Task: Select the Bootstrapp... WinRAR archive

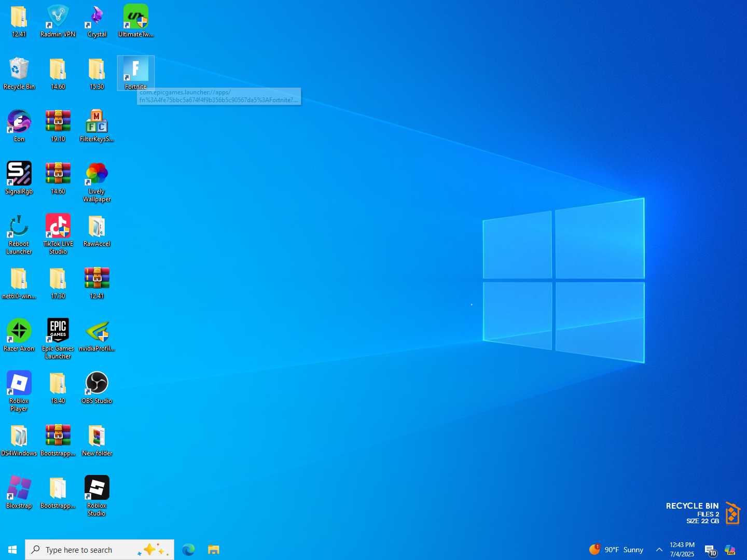Action: click(x=58, y=440)
